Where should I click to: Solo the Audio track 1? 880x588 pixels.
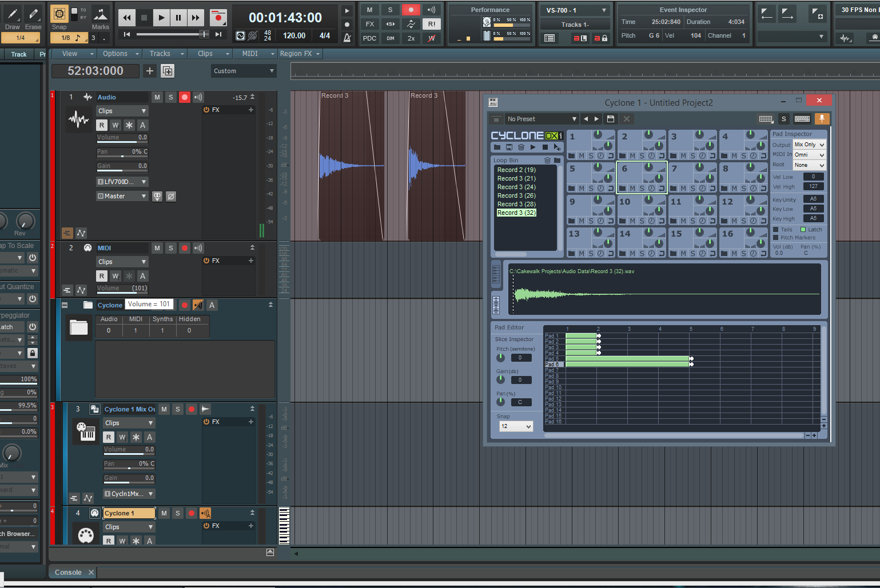(170, 97)
